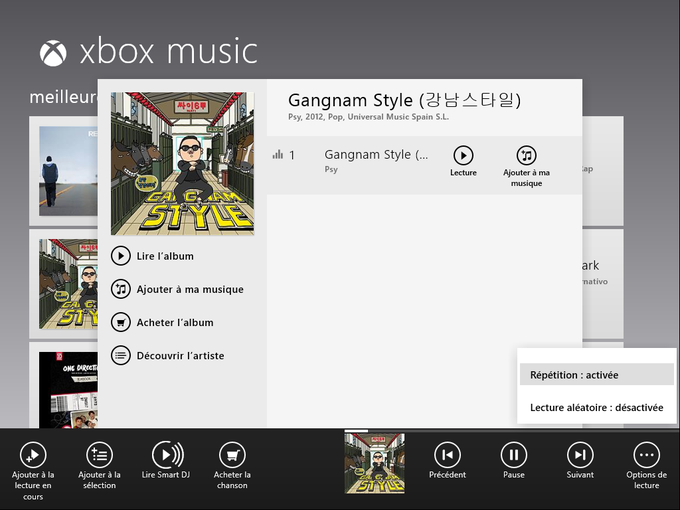Click track number 1 in the list
Screen dimensions: 680x510
coord(292,155)
